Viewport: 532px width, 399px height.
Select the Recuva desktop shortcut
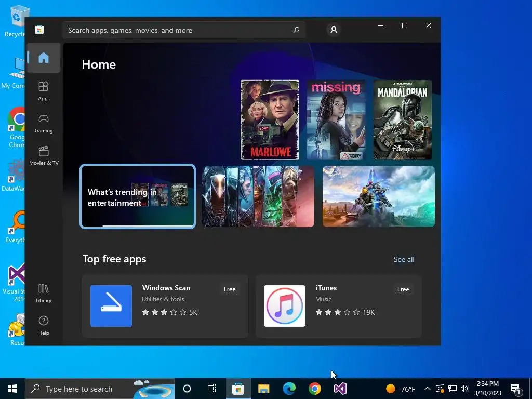pyautogui.click(x=16, y=330)
